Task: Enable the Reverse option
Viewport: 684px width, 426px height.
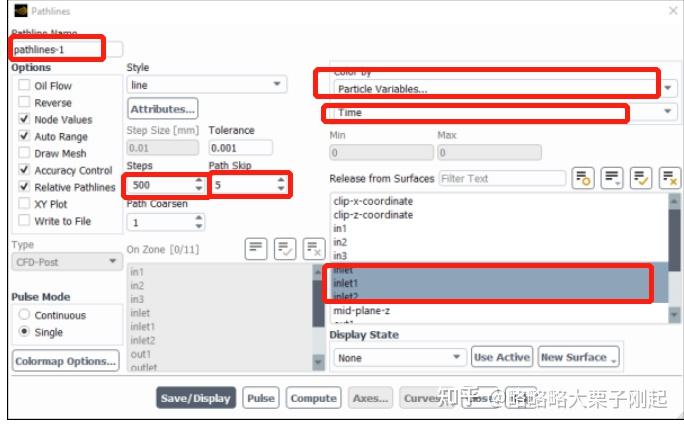Action: (x=24, y=102)
